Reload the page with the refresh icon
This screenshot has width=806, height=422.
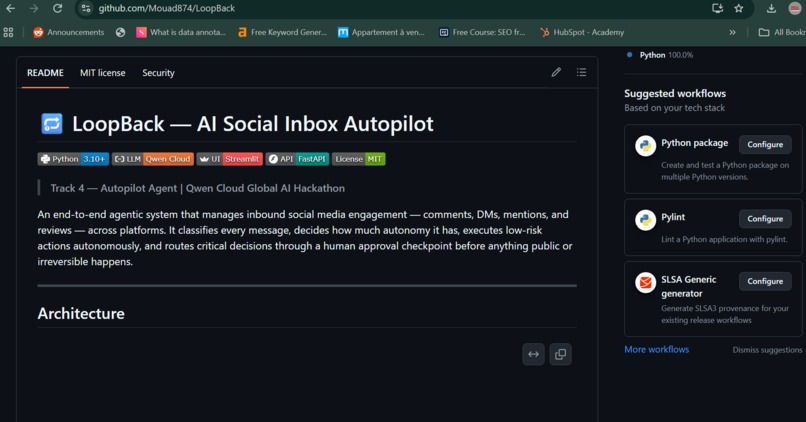(58, 8)
